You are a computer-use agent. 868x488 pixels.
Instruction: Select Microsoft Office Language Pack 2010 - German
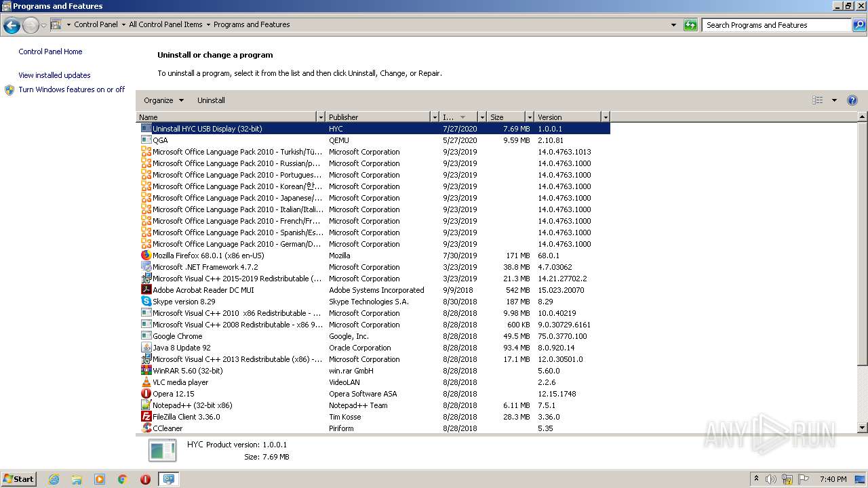(373, 244)
